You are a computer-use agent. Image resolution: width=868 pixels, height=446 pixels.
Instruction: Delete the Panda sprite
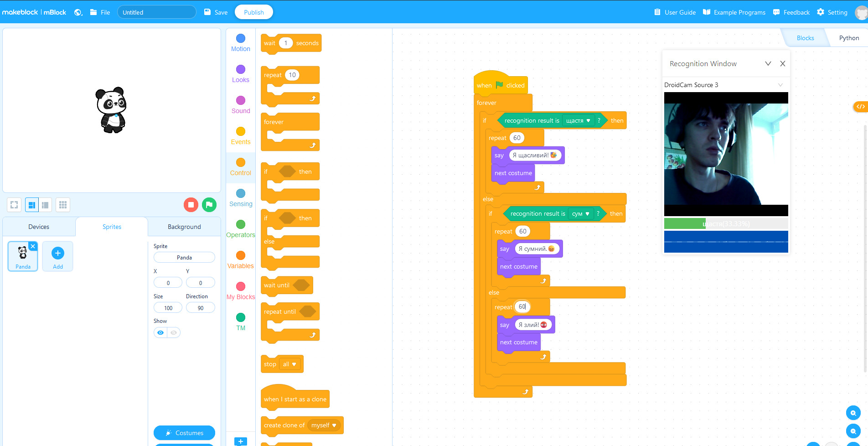coord(33,246)
